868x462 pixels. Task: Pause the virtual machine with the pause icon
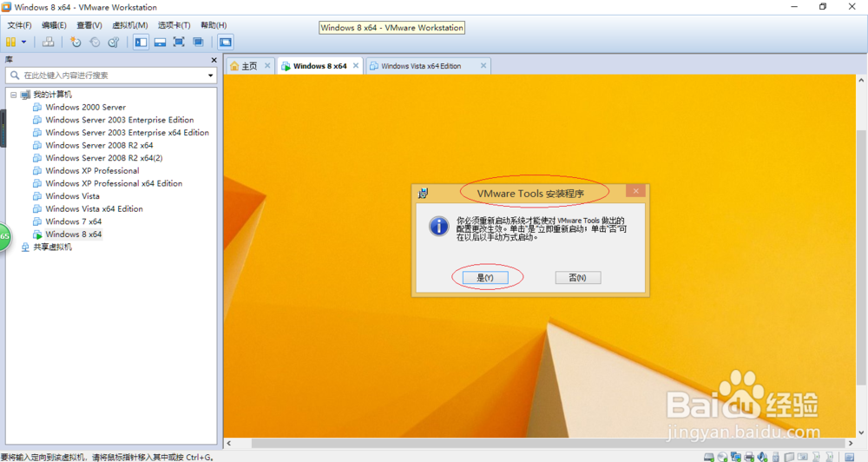coord(10,42)
